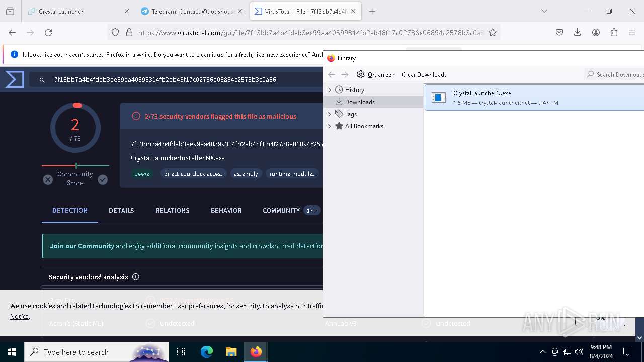This screenshot has height=362, width=644.
Task: Close the Crystal Launcher tab
Action: tap(126, 11)
